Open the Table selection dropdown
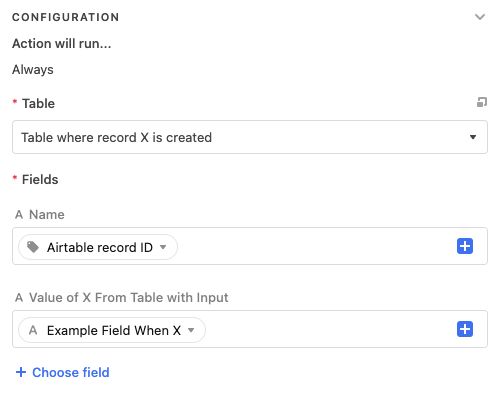The width and height of the screenshot is (496, 396). click(250, 137)
